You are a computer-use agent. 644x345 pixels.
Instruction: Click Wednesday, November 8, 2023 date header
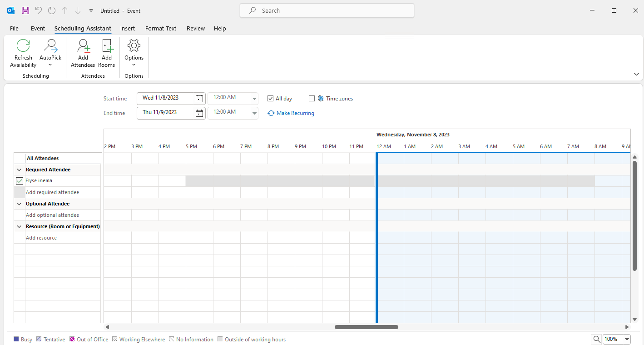tap(413, 135)
